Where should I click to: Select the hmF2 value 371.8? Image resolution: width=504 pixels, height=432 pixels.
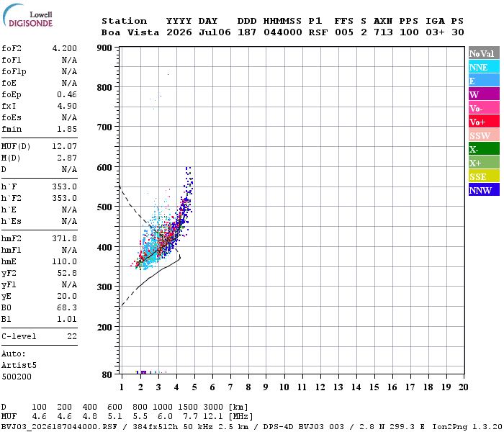(x=65, y=238)
